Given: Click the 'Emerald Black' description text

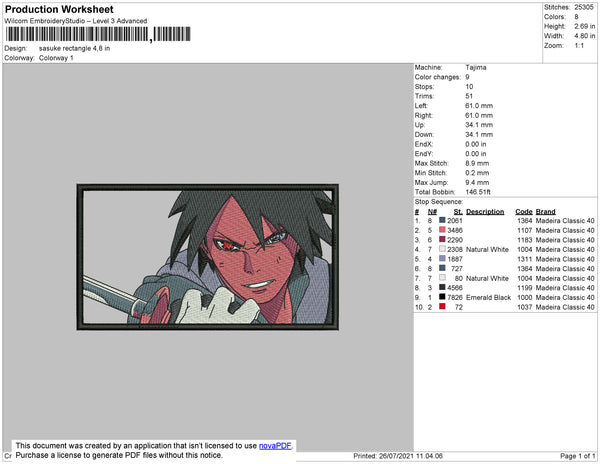Looking at the screenshot, I should 488,297.
